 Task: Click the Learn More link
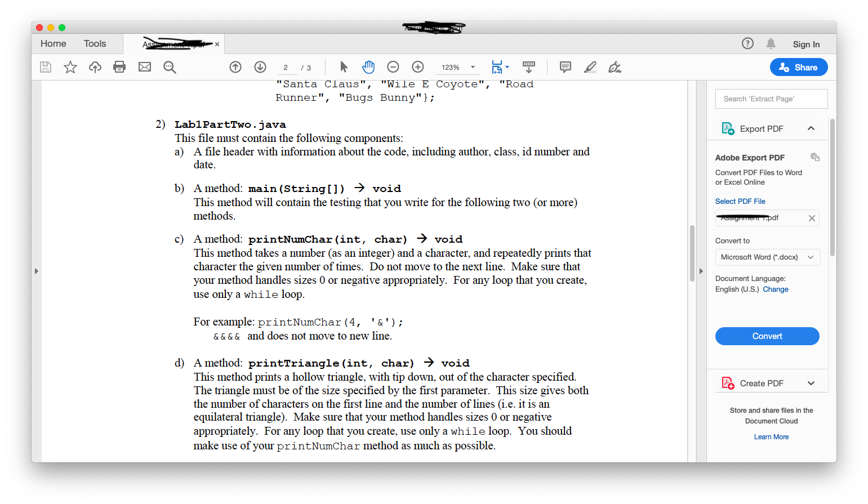(771, 436)
